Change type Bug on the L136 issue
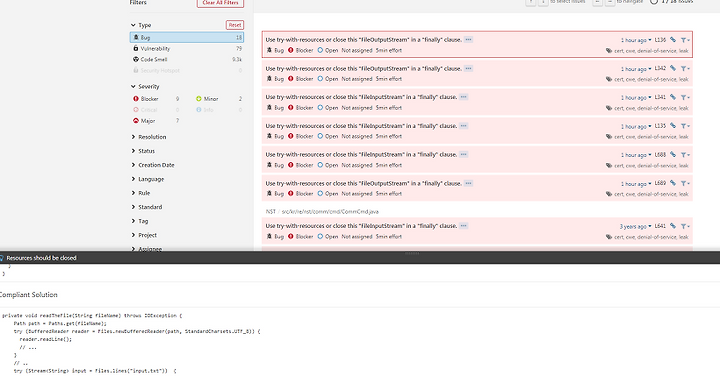The image size is (720, 376). click(276, 51)
